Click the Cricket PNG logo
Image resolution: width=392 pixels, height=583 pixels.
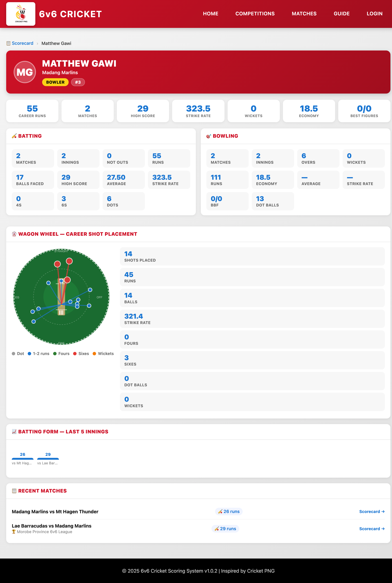[21, 14]
